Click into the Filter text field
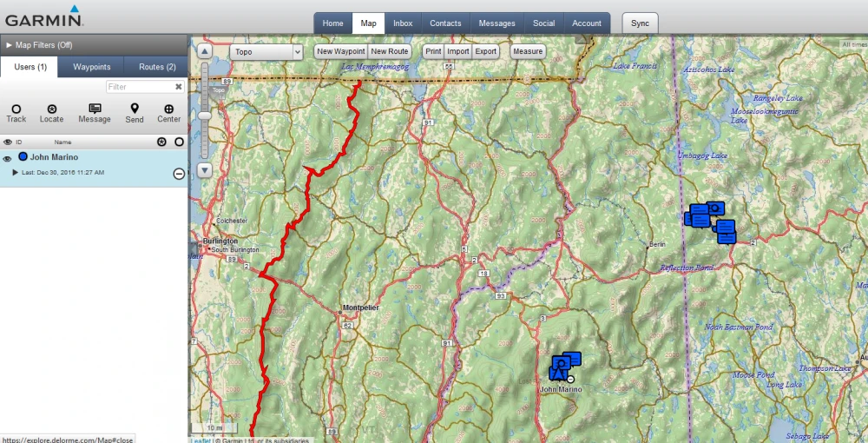Screen dimensions: 868x443 coord(139,87)
